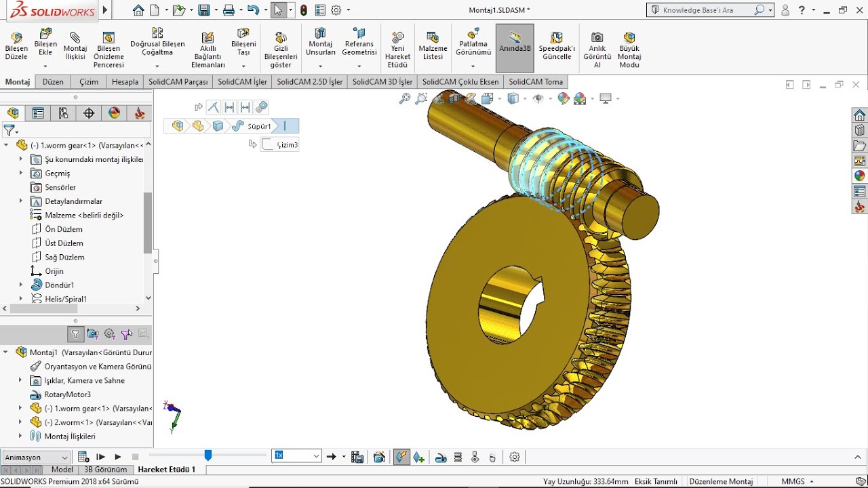Select the 3B Görünüm bottom tab
This screenshot has width=868, height=488.
click(105, 469)
